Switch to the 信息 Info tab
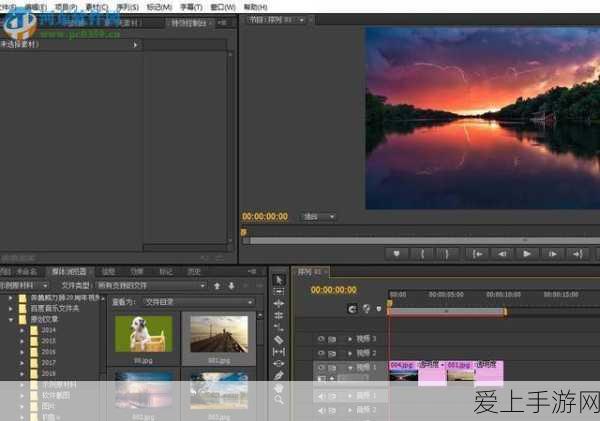 pyautogui.click(x=108, y=272)
